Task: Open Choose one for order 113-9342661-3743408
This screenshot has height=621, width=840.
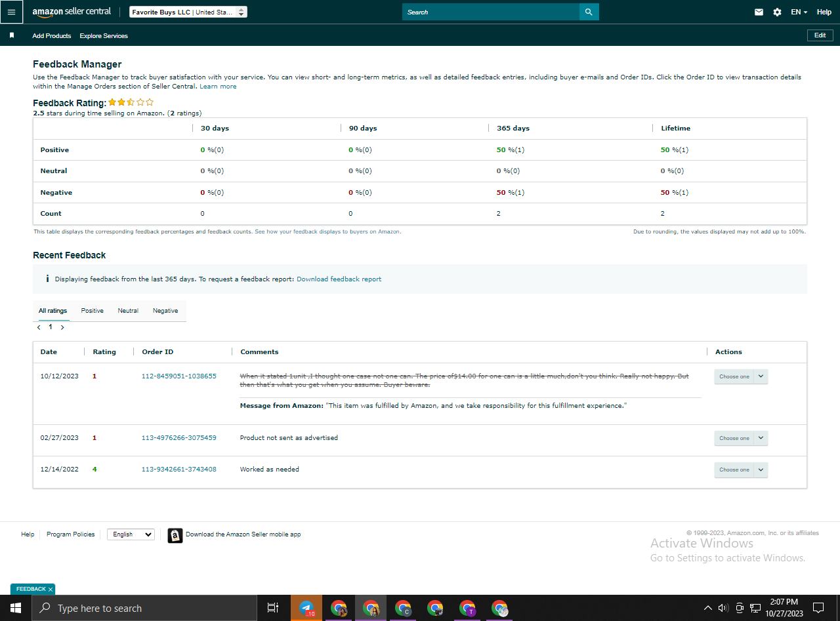Action: [741, 470]
